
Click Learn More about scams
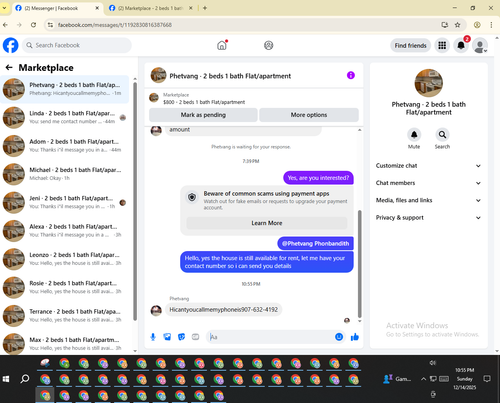[x=267, y=223]
